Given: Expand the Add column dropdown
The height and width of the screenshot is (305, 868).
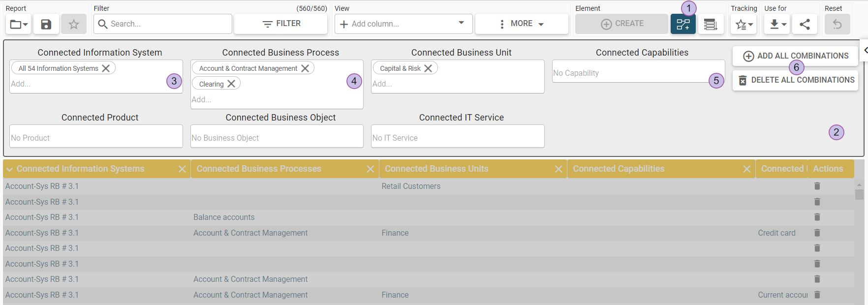Looking at the screenshot, I should [461, 23].
